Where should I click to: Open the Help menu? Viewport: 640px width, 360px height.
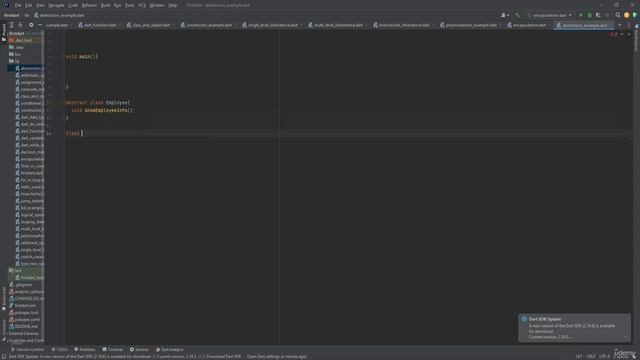click(x=173, y=5)
